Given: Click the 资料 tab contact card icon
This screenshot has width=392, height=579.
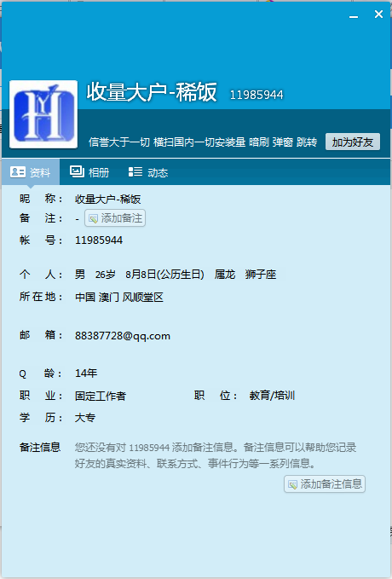Looking at the screenshot, I should click(x=18, y=171).
